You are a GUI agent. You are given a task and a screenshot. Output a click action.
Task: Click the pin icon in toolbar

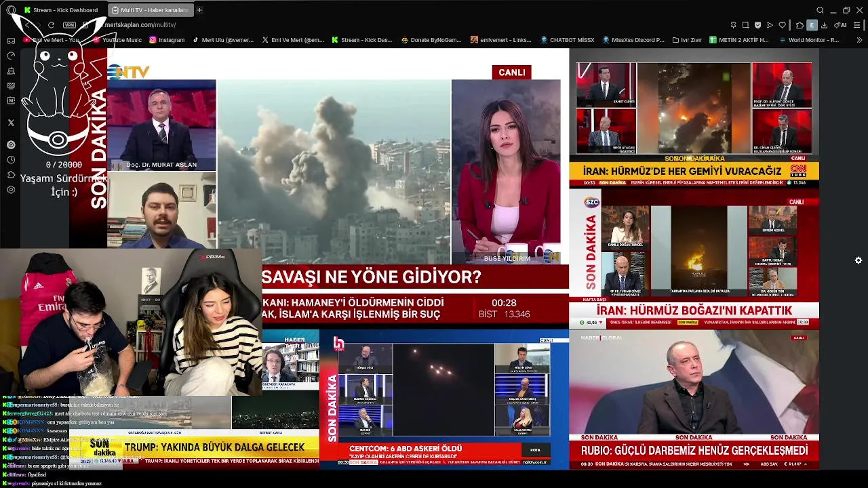point(733,25)
